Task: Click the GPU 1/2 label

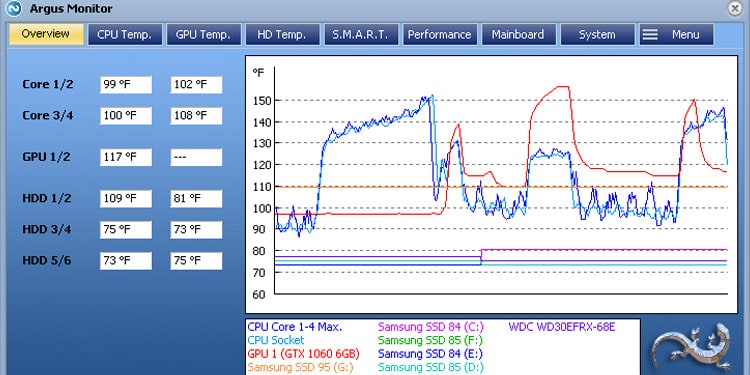Action: coord(46,157)
